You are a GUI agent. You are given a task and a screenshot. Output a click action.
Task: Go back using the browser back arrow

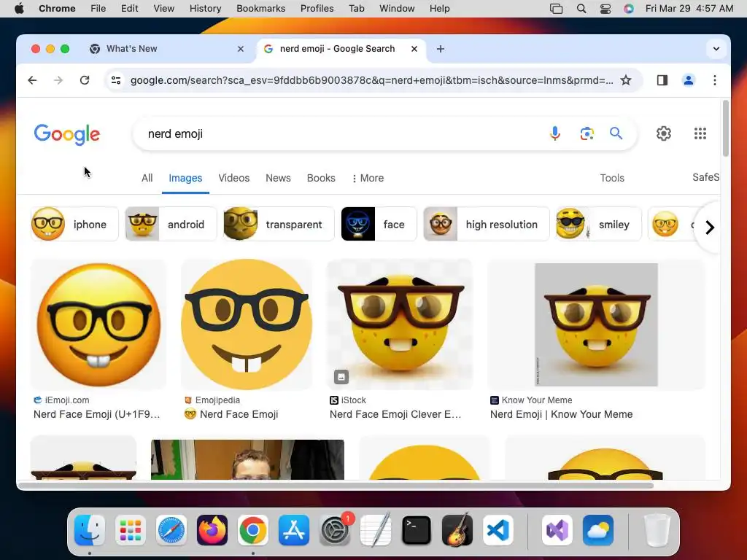[x=32, y=80]
